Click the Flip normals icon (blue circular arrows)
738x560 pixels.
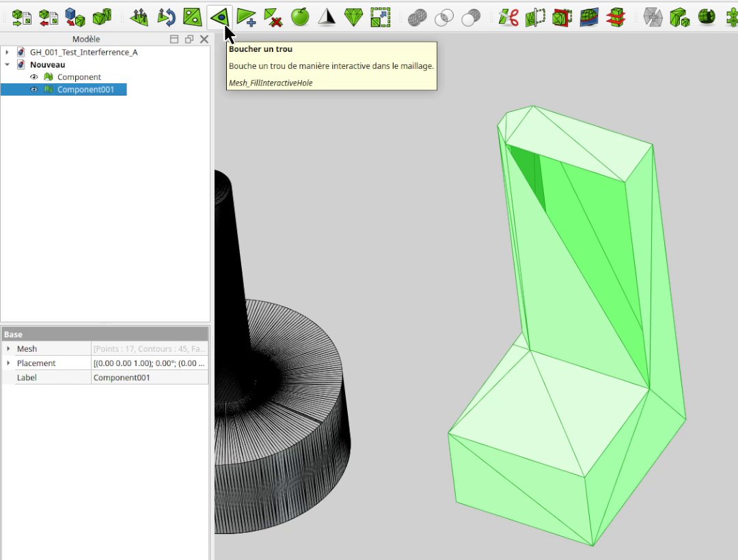pos(165,17)
